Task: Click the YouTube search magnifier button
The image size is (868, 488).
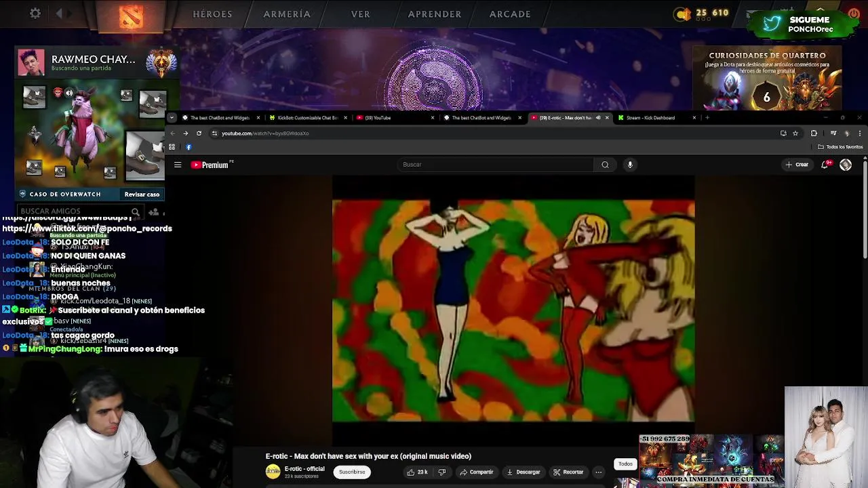Action: 605,165
